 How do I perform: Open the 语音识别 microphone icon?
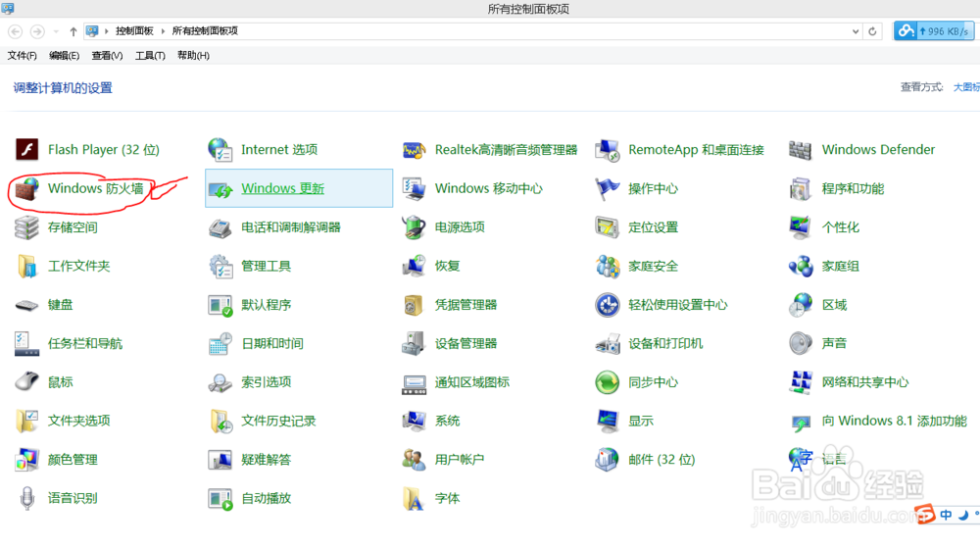tap(26, 498)
